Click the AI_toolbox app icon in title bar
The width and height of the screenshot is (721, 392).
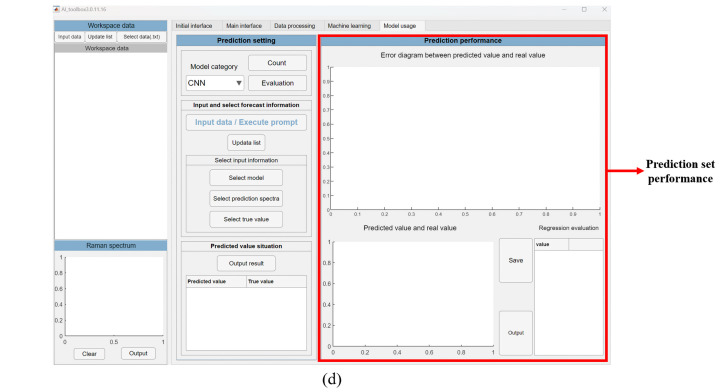tap(57, 9)
